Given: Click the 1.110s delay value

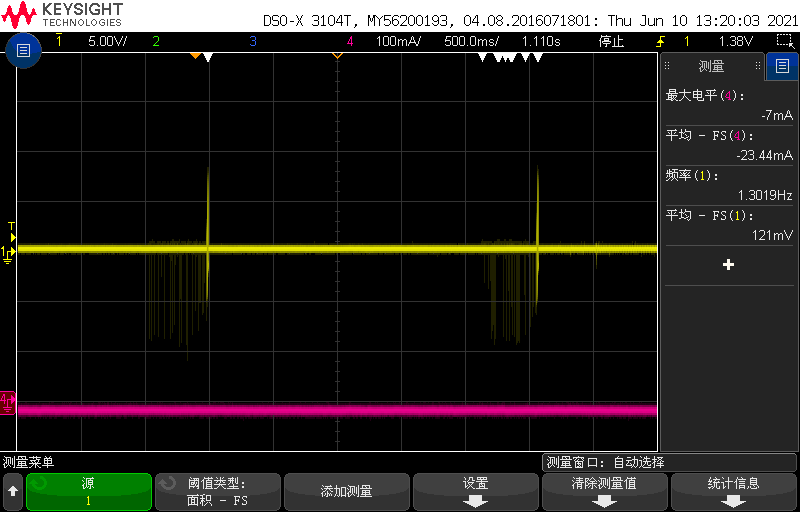Looking at the screenshot, I should 540,41.
